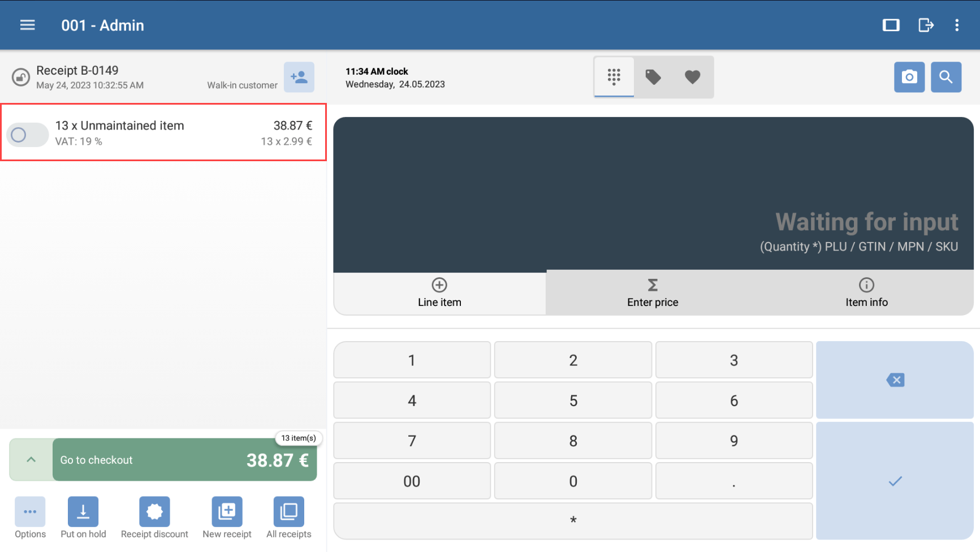Viewport: 980px width, 552px height.
Task: Click the Walk-in customer label
Action: coord(242,85)
